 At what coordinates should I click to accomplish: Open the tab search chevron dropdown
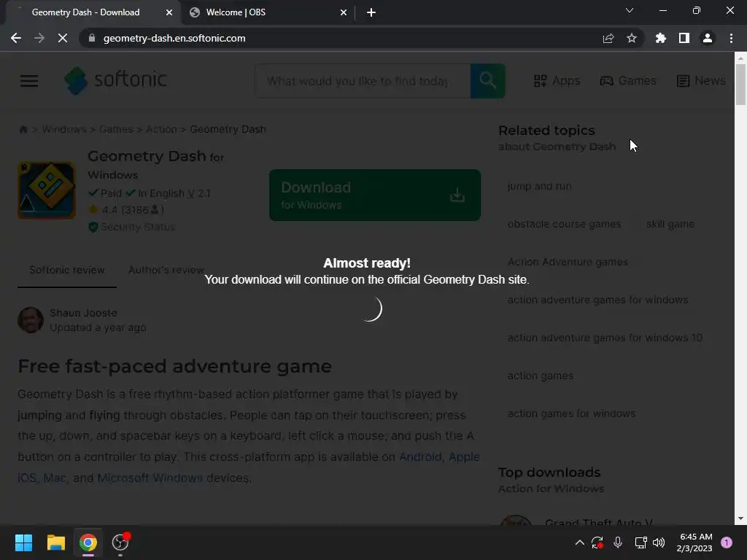[630, 10]
